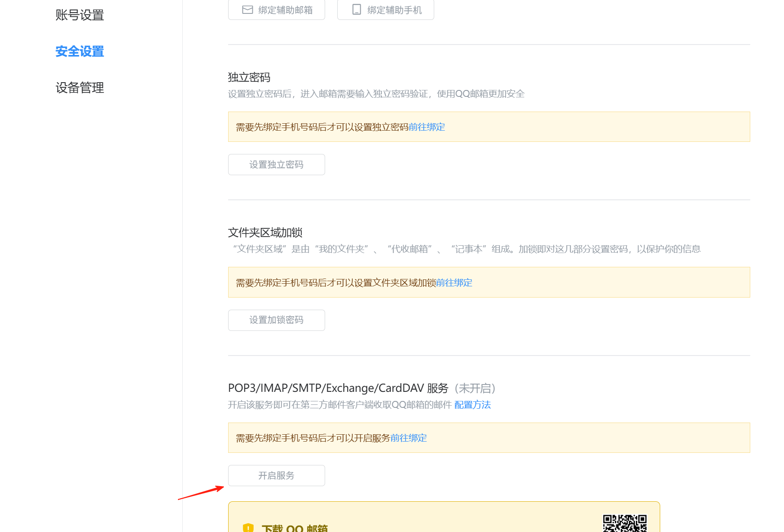Click the QQ邮箱 download QR code
784x532 pixels.
[x=625, y=523]
